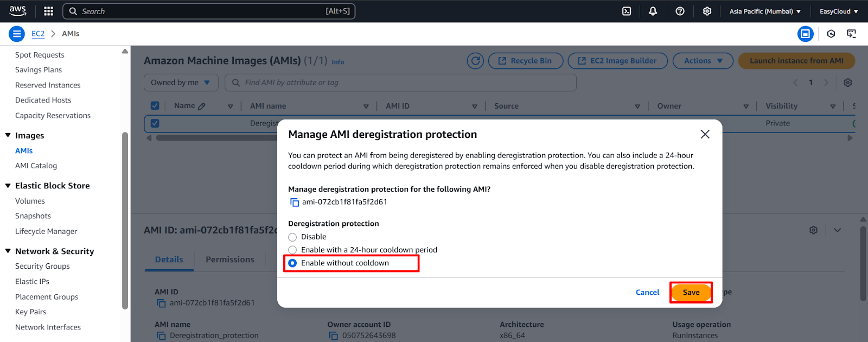The image size is (868, 342).
Task: Switch to the Details tab
Action: (x=169, y=259)
